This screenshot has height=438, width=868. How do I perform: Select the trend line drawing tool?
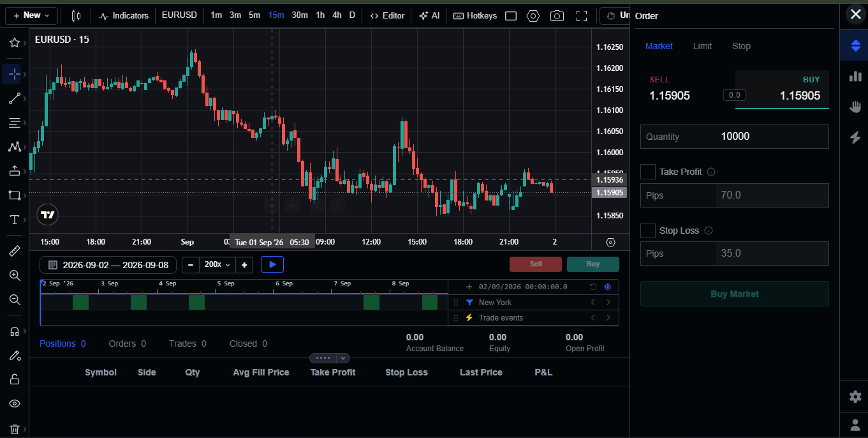pos(14,98)
